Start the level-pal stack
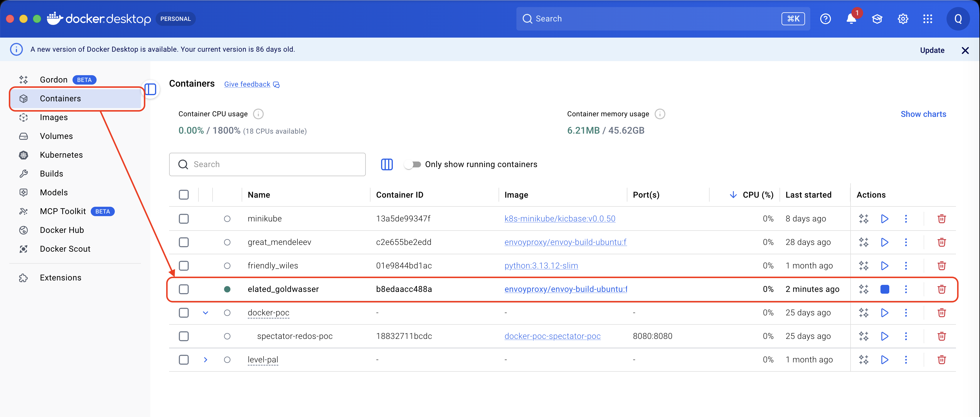Screen dimensions: 980x417 [x=885, y=359]
